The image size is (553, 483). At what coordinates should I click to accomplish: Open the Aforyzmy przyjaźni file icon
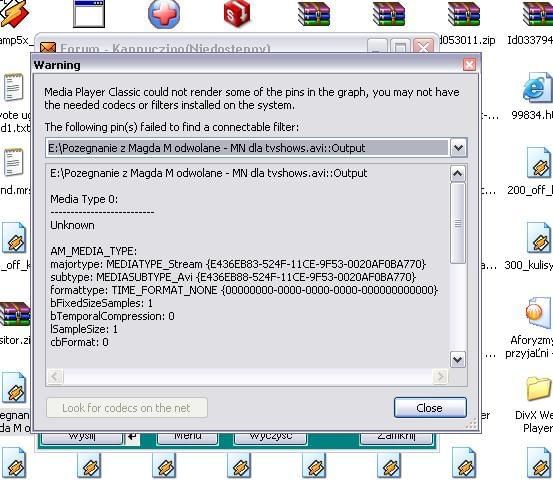click(x=538, y=313)
